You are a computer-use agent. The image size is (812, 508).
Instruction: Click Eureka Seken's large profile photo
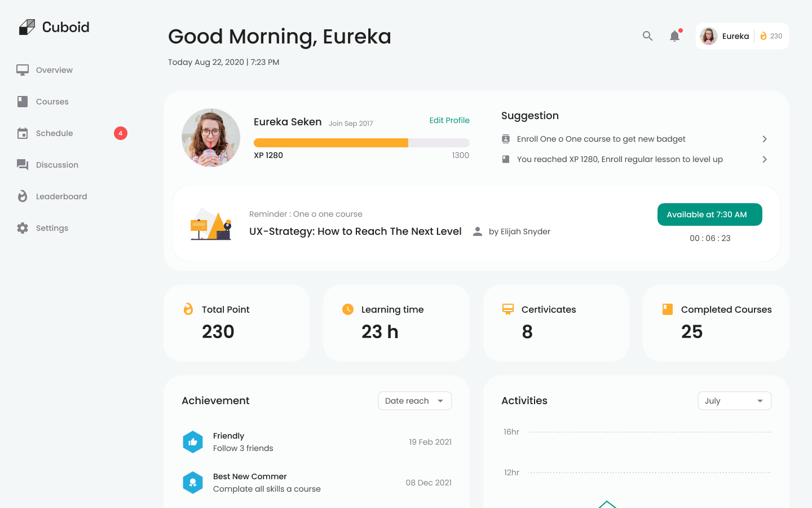click(x=211, y=138)
